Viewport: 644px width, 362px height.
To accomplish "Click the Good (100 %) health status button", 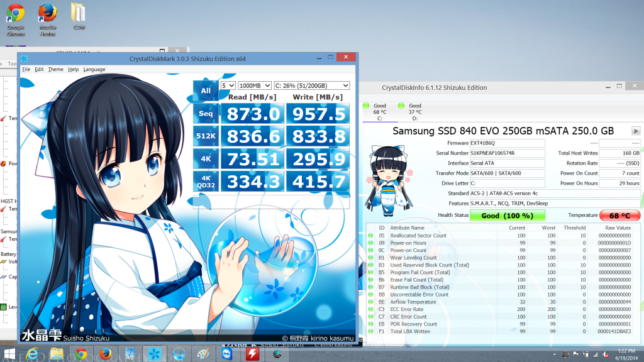I will 508,216.
